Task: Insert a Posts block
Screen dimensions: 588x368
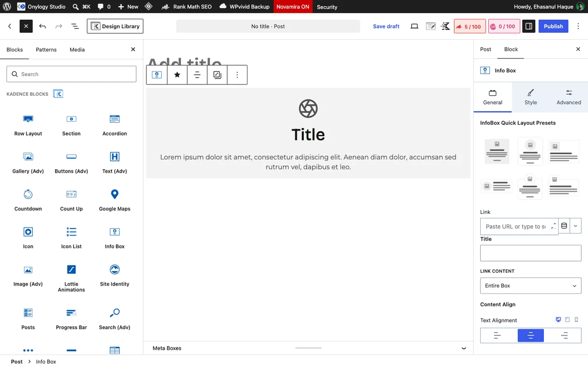Action: pyautogui.click(x=28, y=319)
